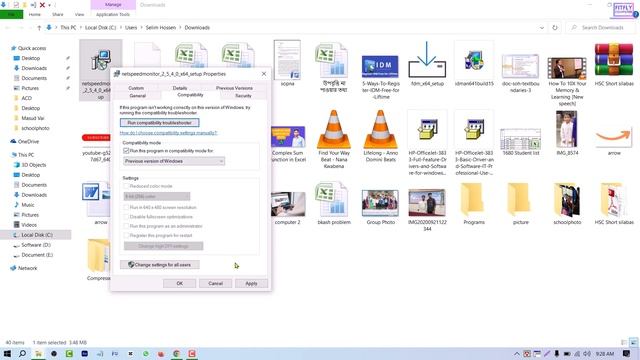Select the Group Photo image
Viewport: 640px width, 360px height.
coord(380,203)
